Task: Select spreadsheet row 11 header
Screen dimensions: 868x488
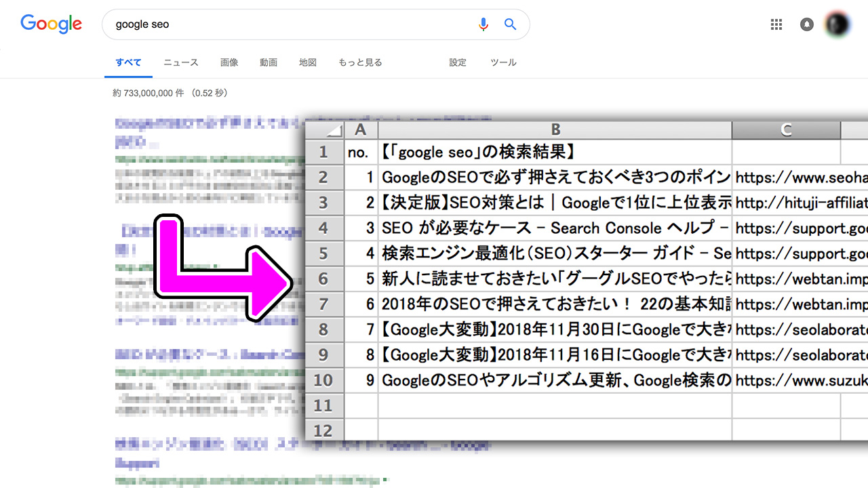Action: [325, 405]
